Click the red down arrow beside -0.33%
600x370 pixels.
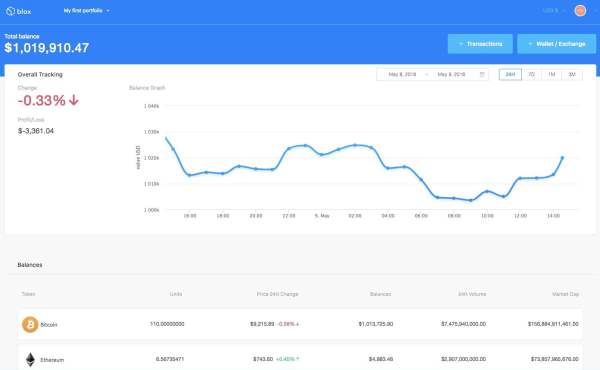pyautogui.click(x=73, y=100)
